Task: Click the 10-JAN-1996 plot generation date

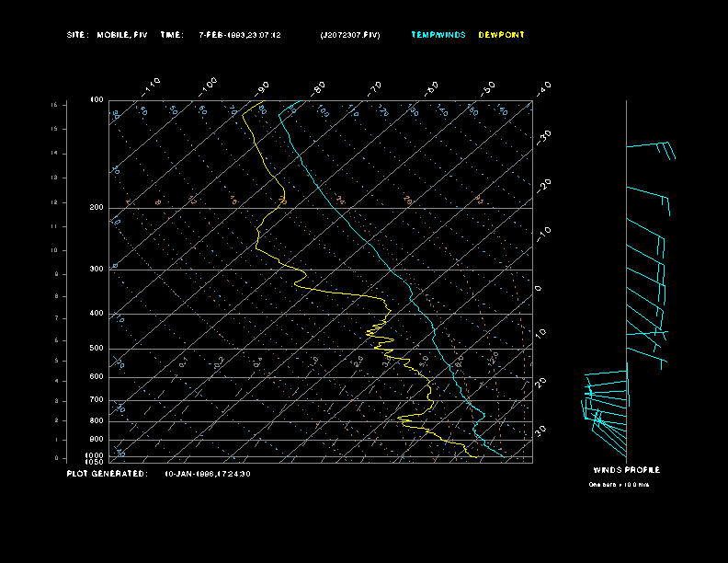Action: pyautogui.click(x=208, y=474)
